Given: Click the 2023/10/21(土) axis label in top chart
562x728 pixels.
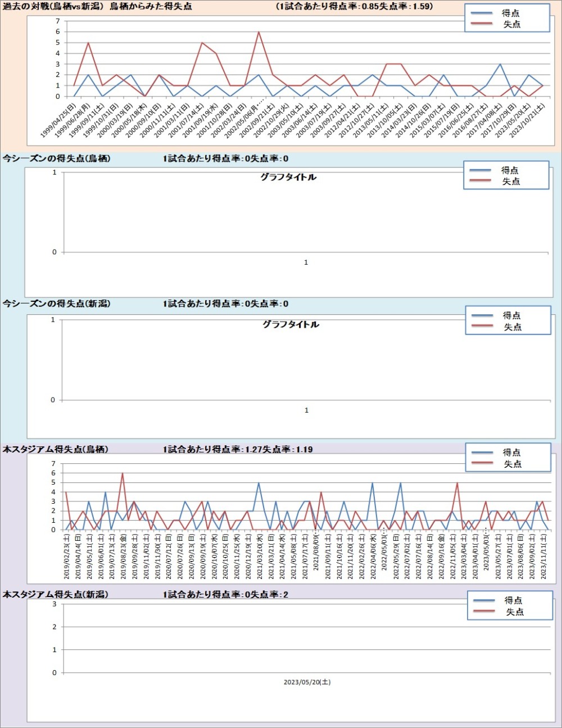Looking at the screenshot, I should coord(529,120).
